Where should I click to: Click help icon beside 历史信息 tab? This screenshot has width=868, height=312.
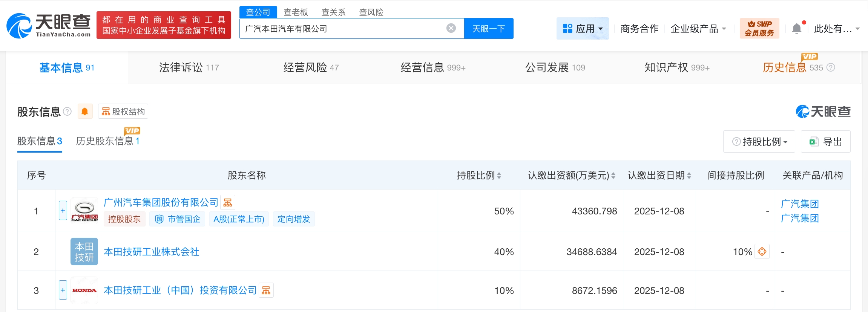coord(831,67)
